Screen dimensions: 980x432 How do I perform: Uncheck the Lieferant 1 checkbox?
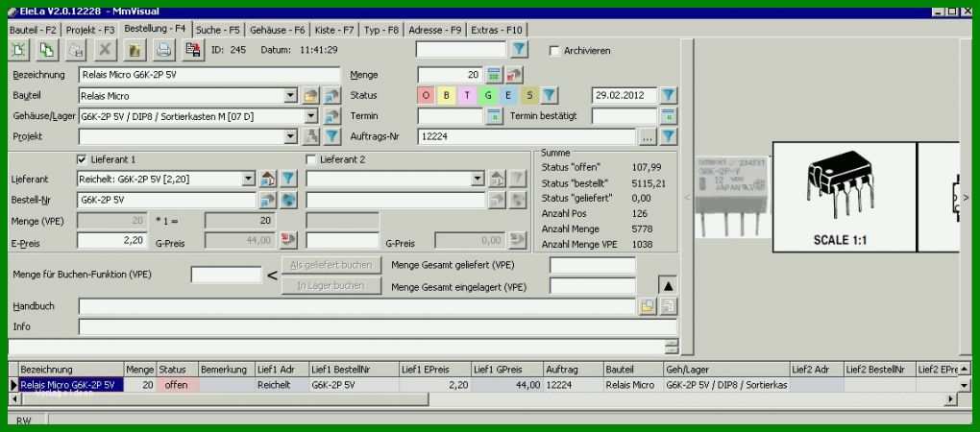pyautogui.click(x=82, y=159)
